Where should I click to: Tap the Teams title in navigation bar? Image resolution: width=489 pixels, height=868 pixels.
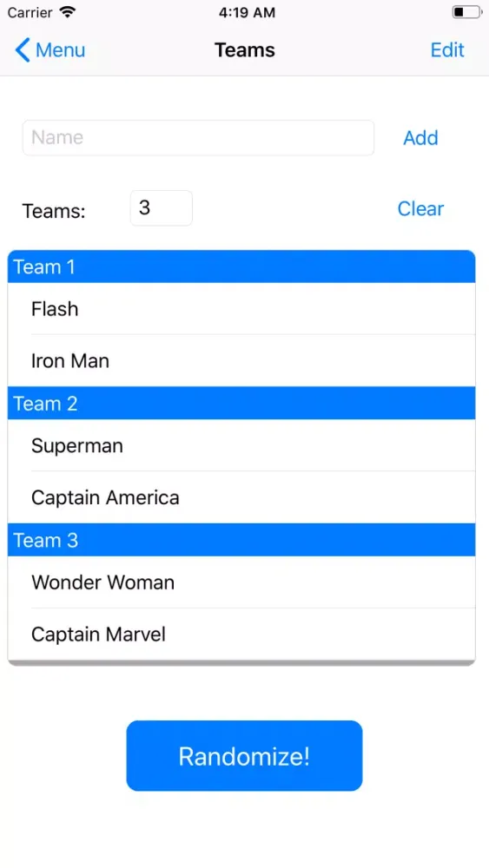(245, 49)
